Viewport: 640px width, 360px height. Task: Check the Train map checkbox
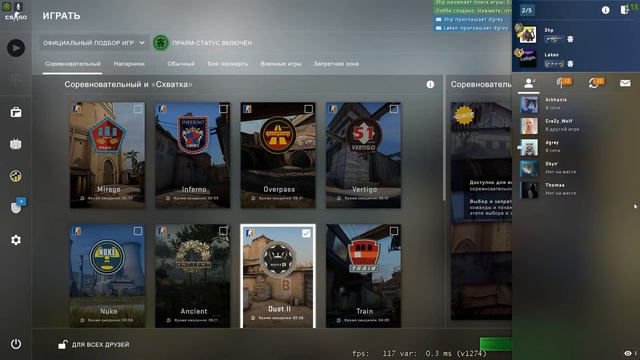coord(394,231)
